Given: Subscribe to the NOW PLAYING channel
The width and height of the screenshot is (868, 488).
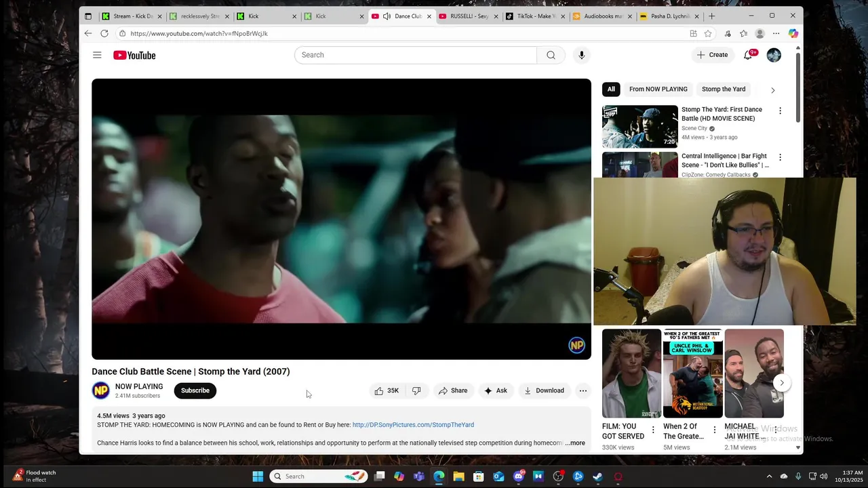Looking at the screenshot, I should click(x=195, y=390).
